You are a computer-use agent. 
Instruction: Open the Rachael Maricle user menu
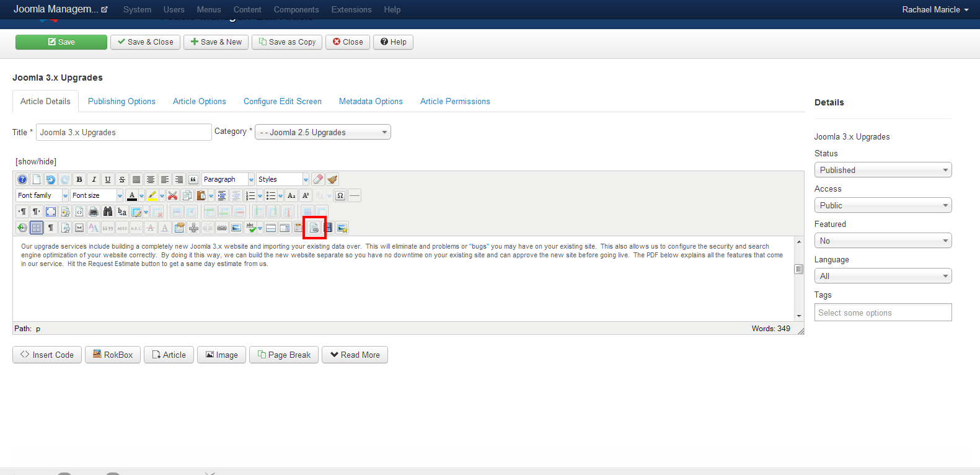click(x=935, y=9)
